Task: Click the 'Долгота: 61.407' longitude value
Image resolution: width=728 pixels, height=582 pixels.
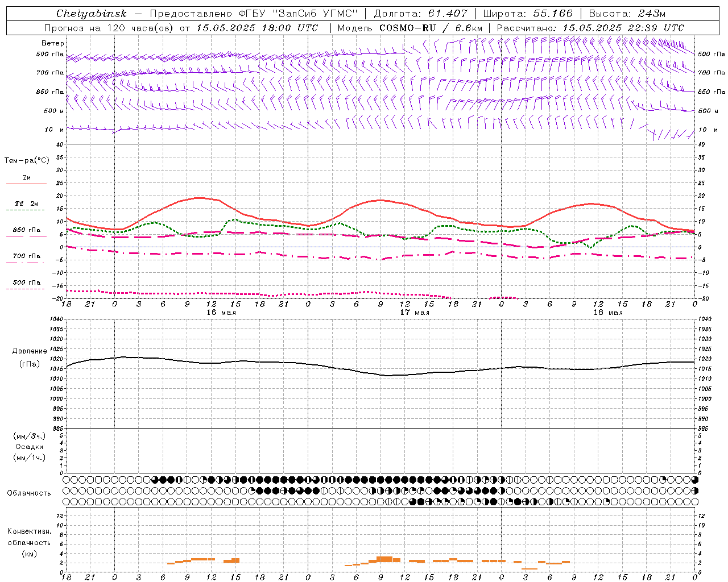Action: [420, 14]
